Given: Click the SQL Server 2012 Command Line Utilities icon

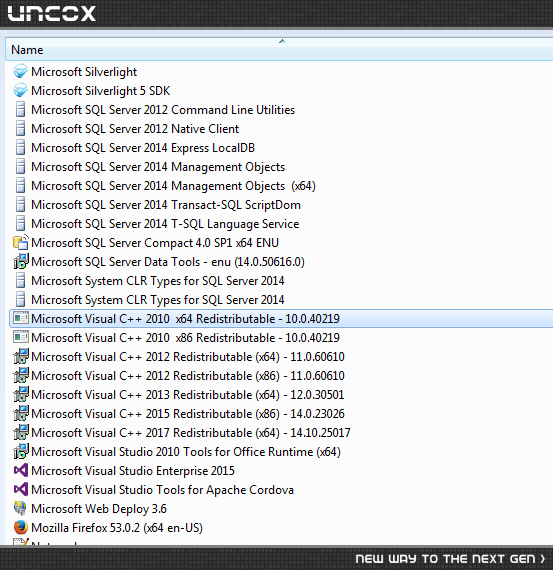Looking at the screenshot, I should click(21, 110).
